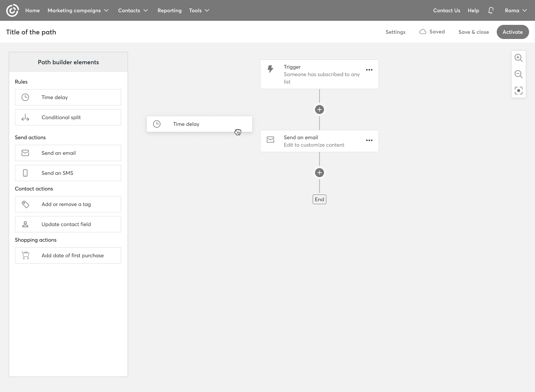The height and width of the screenshot is (392, 535).
Task: Open Trigger step three-dot options
Action: [369, 70]
